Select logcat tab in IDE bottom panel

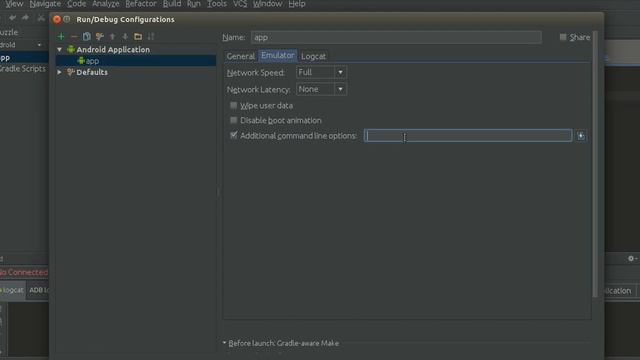click(12, 290)
